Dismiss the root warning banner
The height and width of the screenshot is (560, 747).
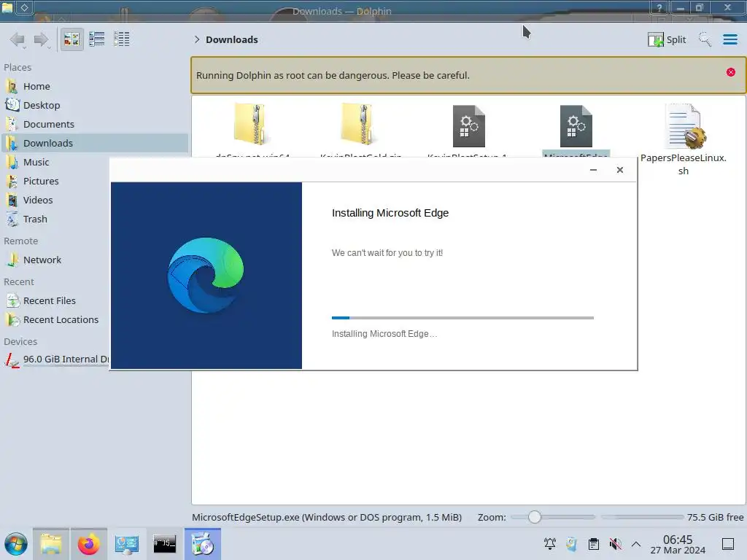(731, 72)
